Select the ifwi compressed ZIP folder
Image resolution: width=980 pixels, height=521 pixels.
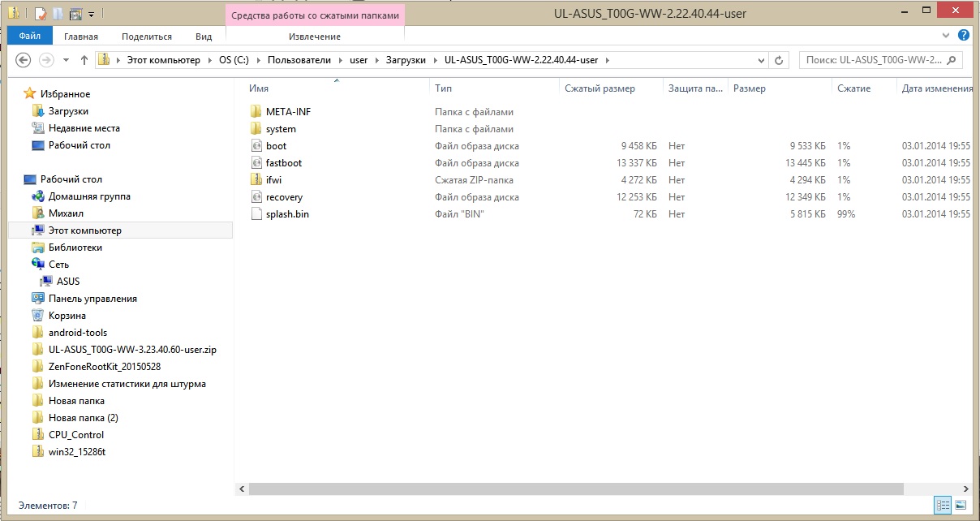pyautogui.click(x=273, y=180)
